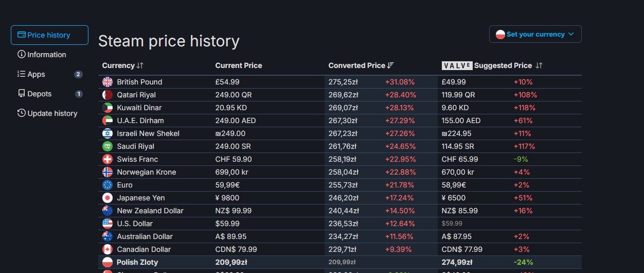
Task: Click the U.A.E. Dirham currency name
Action: click(140, 121)
